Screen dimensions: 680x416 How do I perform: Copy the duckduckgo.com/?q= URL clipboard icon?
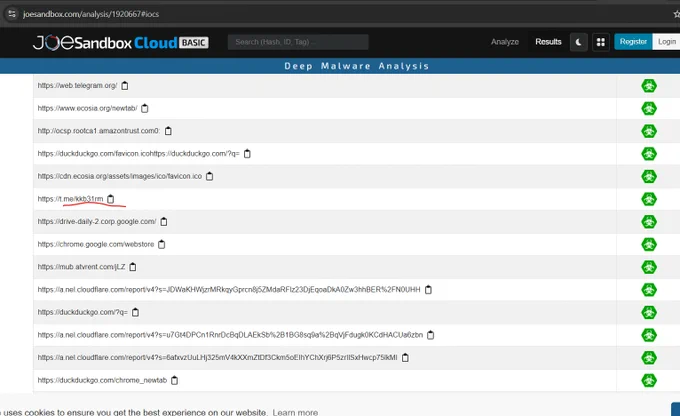tap(135, 312)
